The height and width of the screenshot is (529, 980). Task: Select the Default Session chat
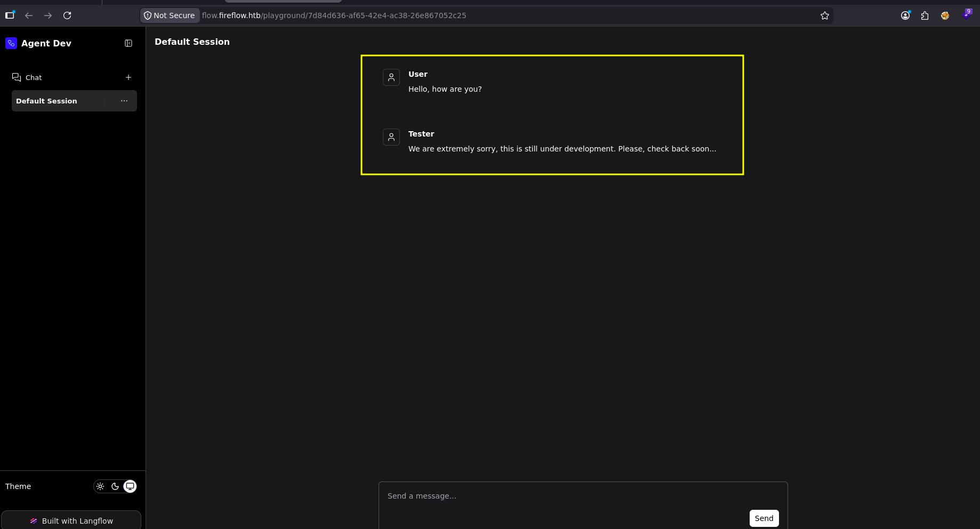click(x=74, y=101)
